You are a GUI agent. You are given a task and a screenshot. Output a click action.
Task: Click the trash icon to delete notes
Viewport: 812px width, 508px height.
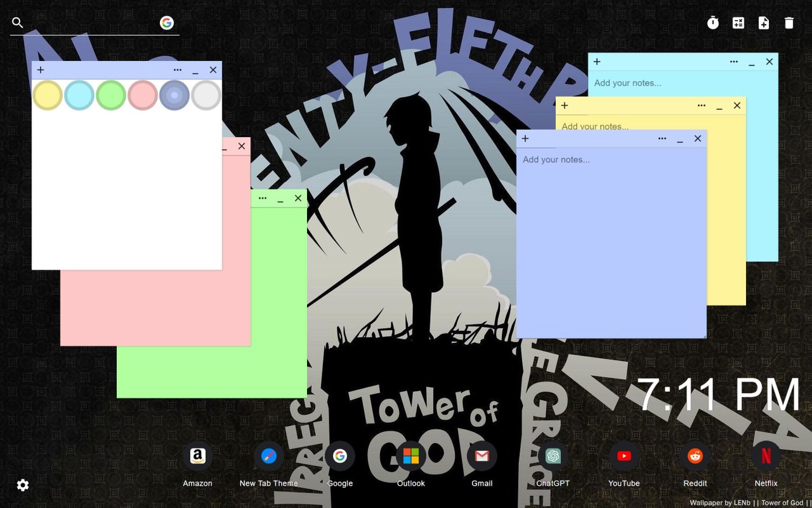(789, 23)
